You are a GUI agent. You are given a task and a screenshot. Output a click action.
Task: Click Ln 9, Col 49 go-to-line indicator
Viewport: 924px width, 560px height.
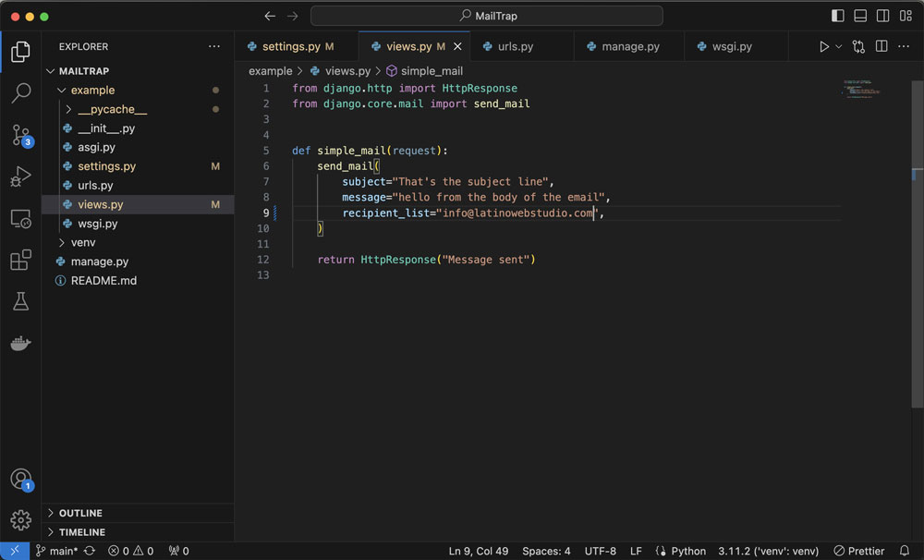[479, 551]
